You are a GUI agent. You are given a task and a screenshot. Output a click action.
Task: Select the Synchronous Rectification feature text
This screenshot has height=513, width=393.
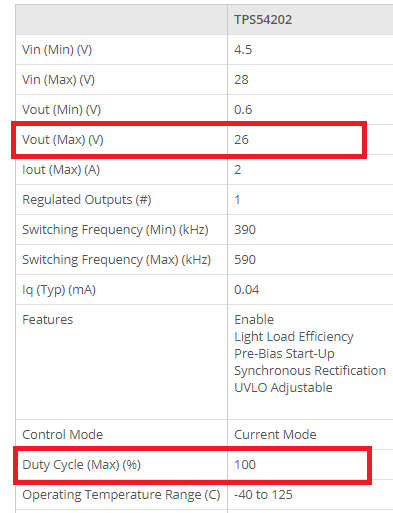coord(310,371)
